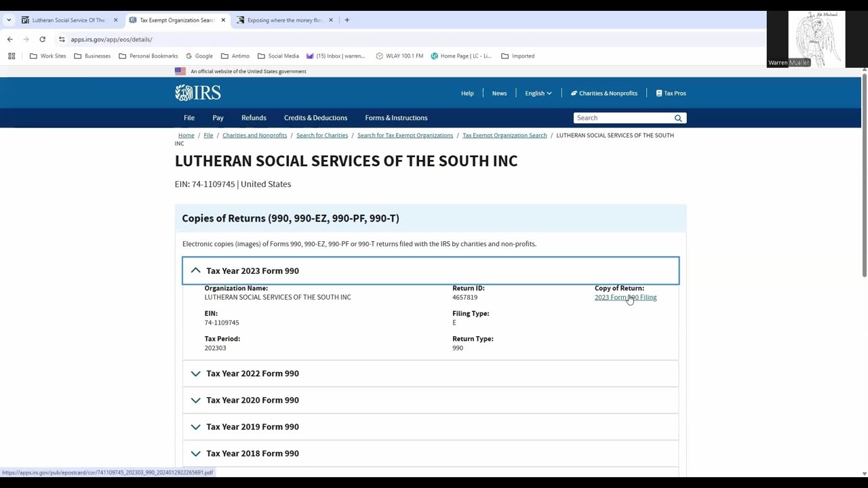This screenshot has height=488, width=868.
Task: Click the Copies of Returns heading
Action: [x=290, y=218]
